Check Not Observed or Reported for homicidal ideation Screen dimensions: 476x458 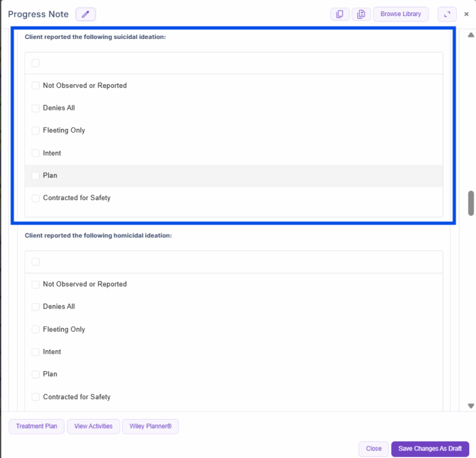pos(35,284)
